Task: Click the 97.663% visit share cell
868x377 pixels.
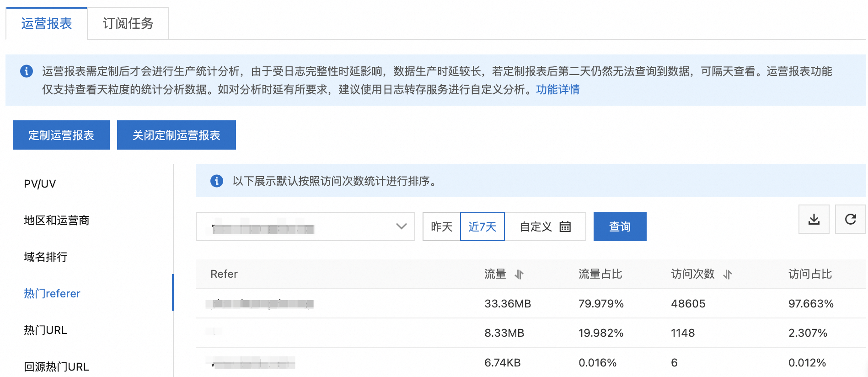Action: click(x=811, y=304)
